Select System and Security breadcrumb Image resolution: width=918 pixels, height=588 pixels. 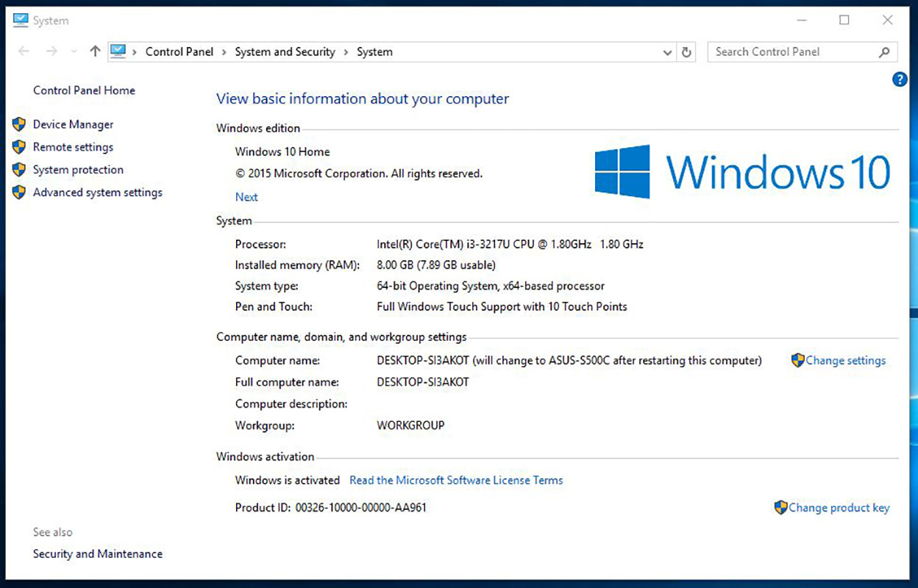click(285, 52)
